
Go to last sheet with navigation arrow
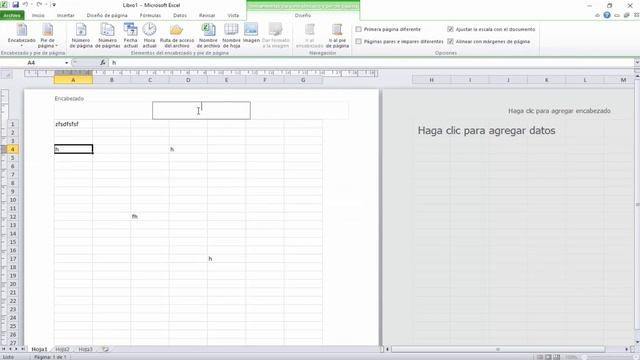click(x=22, y=349)
